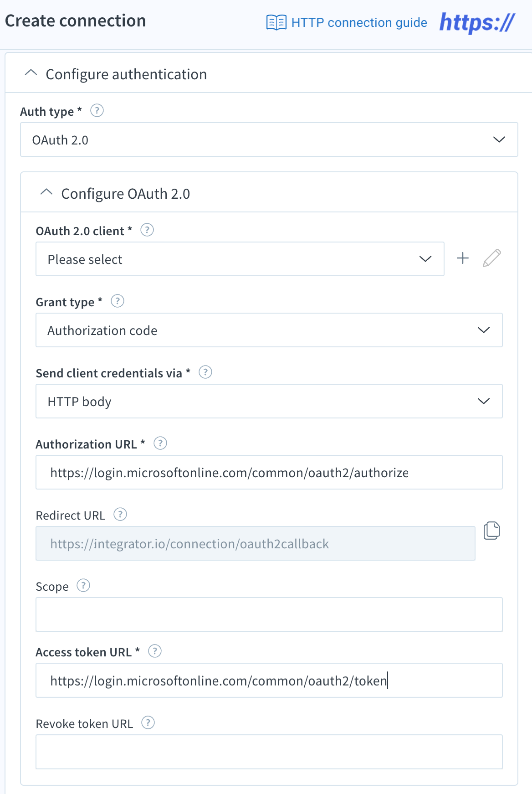This screenshot has width=532, height=794.
Task: Show help for Revoke token URL
Action: (x=148, y=722)
